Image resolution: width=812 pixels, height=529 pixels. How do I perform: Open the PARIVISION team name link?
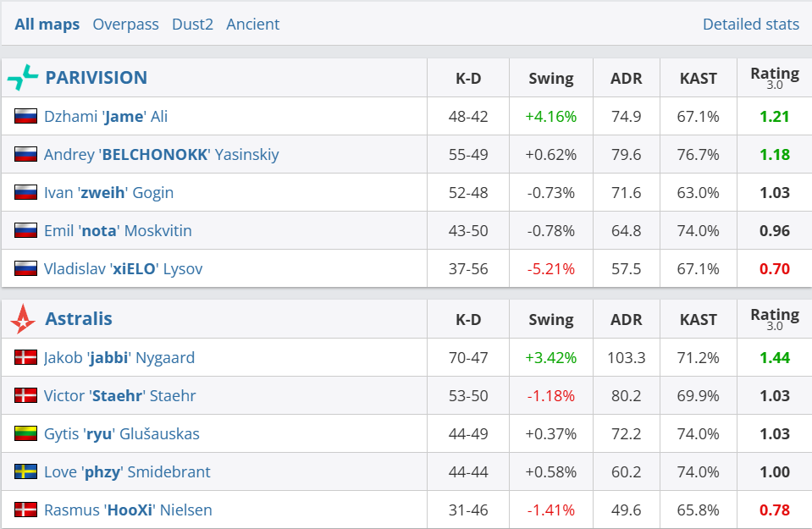coord(96,78)
